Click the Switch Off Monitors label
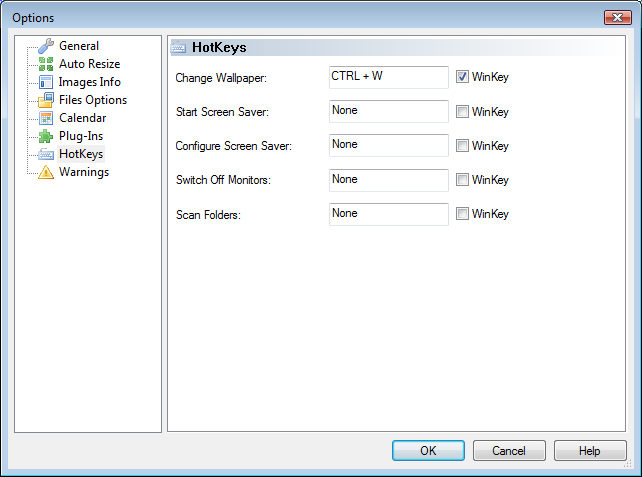Image resolution: width=642 pixels, height=477 pixels. coord(223,180)
